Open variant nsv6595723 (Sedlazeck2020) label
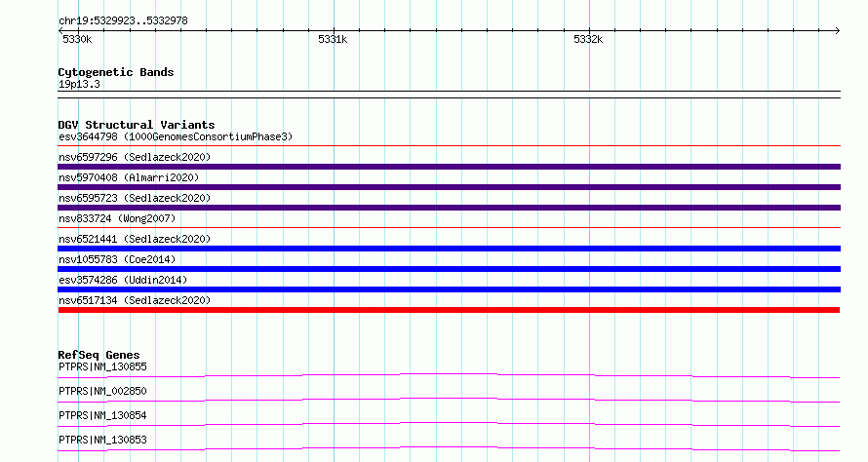 coord(135,198)
